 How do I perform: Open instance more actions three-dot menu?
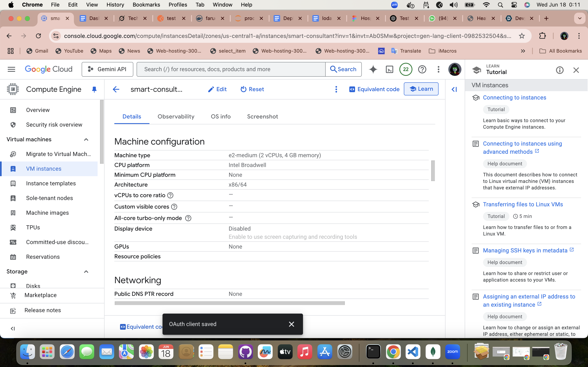pos(336,89)
